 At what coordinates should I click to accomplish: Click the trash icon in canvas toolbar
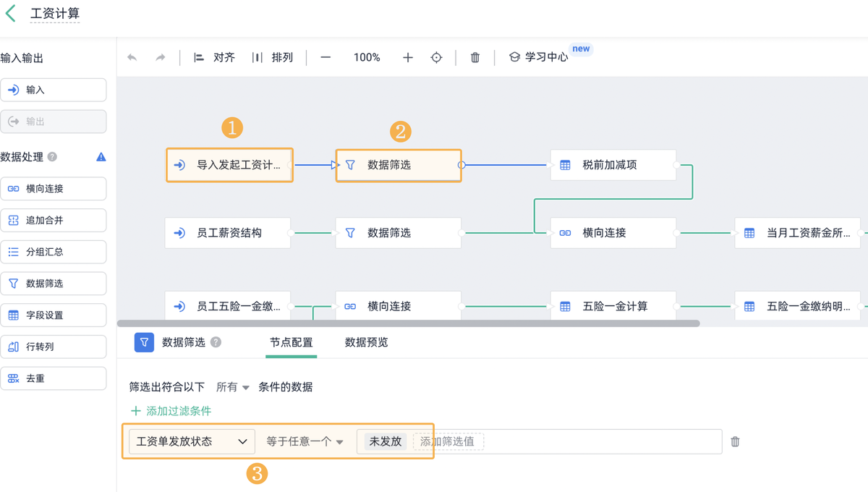[475, 57]
